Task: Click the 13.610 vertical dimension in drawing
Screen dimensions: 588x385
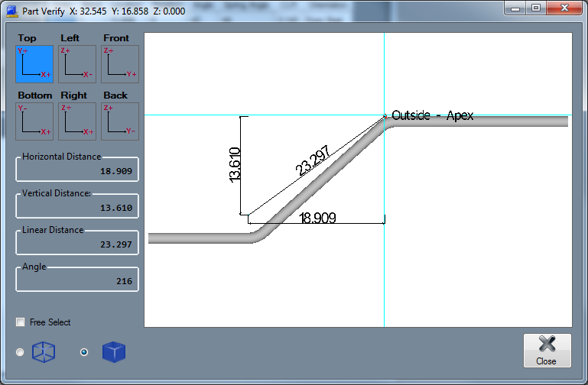Action: click(235, 165)
